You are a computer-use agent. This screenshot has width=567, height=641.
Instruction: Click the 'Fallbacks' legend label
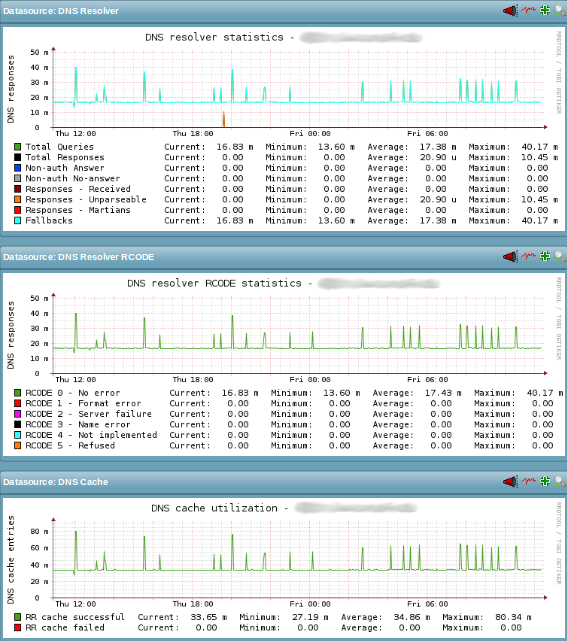49,221
